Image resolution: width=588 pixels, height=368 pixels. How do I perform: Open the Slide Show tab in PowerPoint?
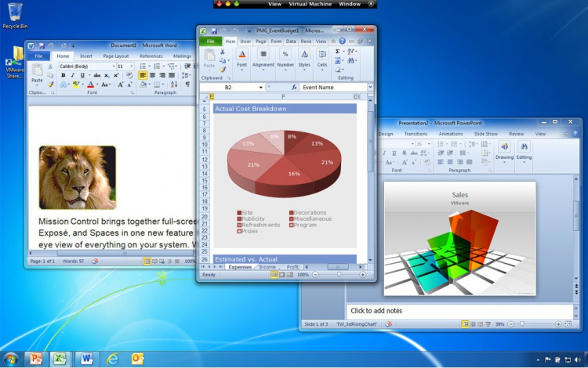click(x=485, y=134)
